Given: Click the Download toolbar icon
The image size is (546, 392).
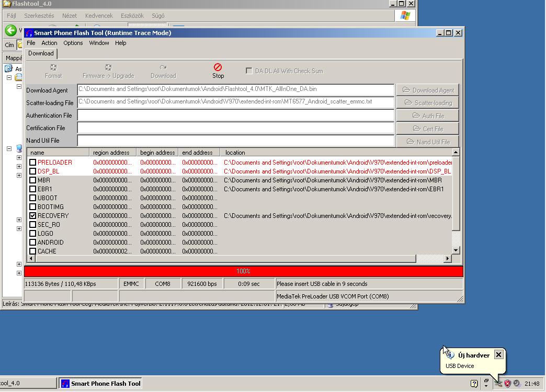Looking at the screenshot, I should [x=163, y=67].
